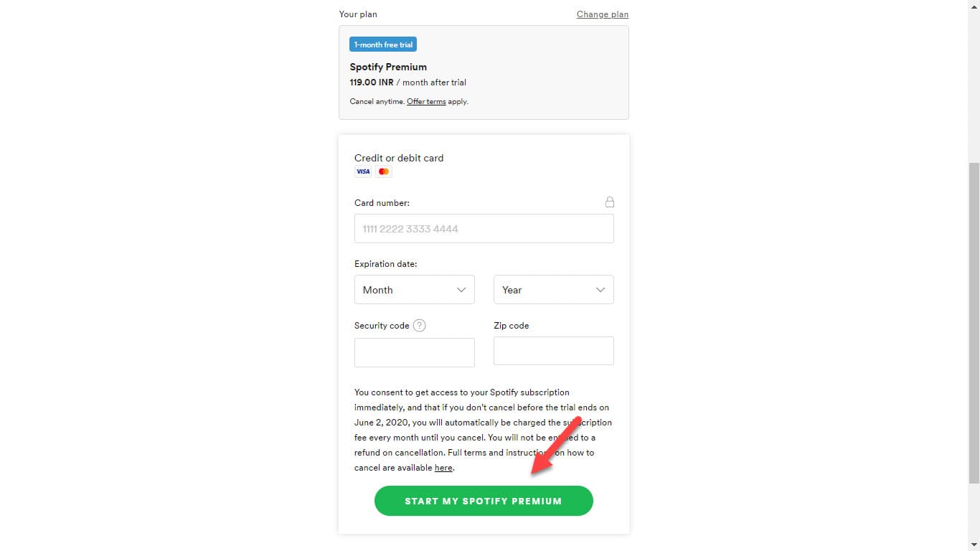The height and width of the screenshot is (551, 980).
Task: Click the scroll-up arrow on the scrollbar
Action: click(974, 6)
